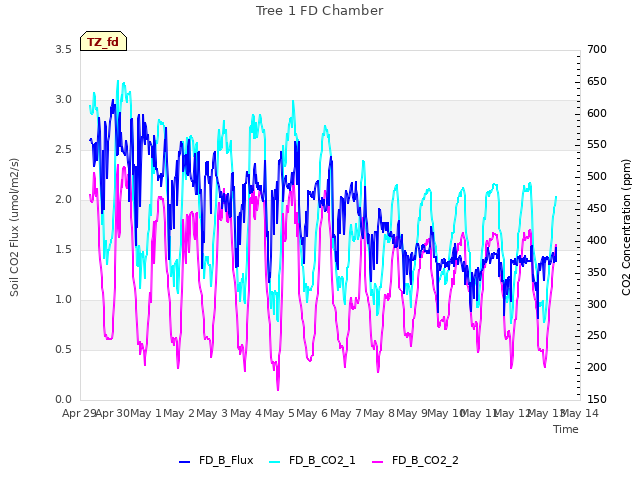Click the blue FD_B_Flux legend swatch
The image size is (640, 480).
[184, 461]
